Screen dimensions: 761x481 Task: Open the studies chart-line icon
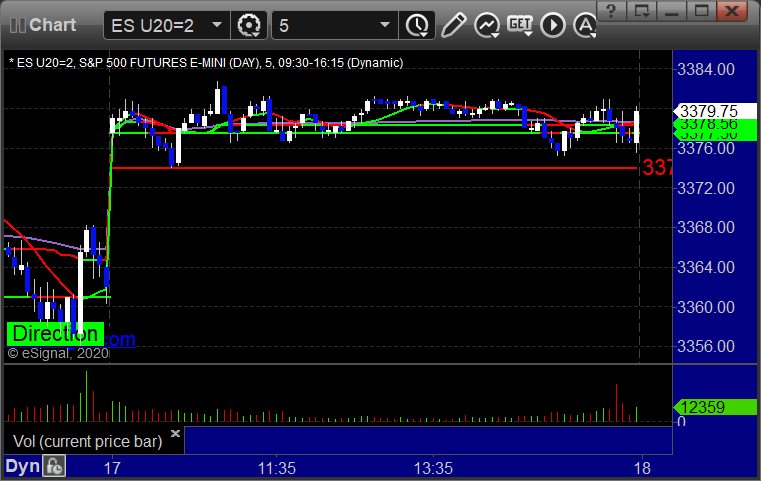coord(487,25)
